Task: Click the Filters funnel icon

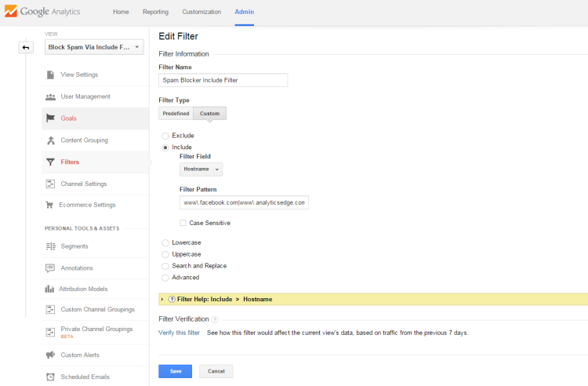Action: point(50,162)
